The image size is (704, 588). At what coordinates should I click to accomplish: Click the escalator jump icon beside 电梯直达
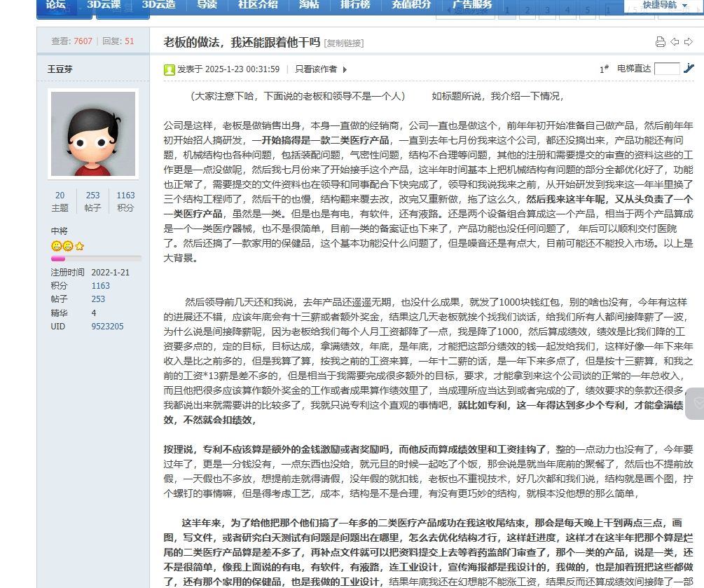coord(689,69)
